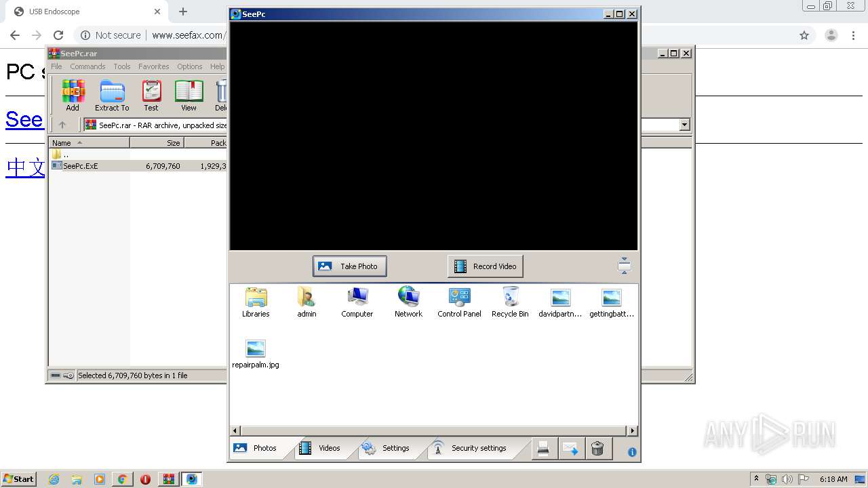Click the send by email icon

570,449
